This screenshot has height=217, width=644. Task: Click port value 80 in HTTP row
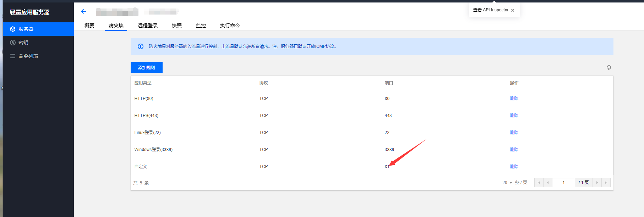(x=387, y=99)
